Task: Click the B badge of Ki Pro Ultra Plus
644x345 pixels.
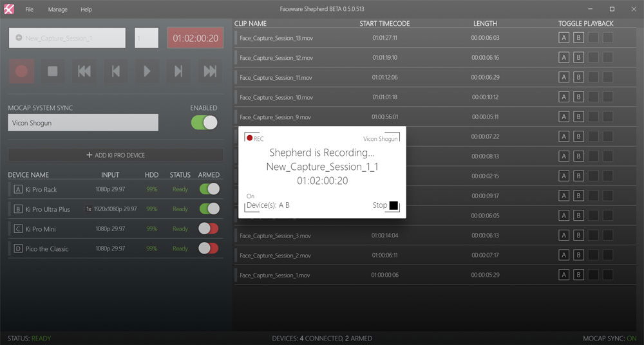Action: point(17,209)
